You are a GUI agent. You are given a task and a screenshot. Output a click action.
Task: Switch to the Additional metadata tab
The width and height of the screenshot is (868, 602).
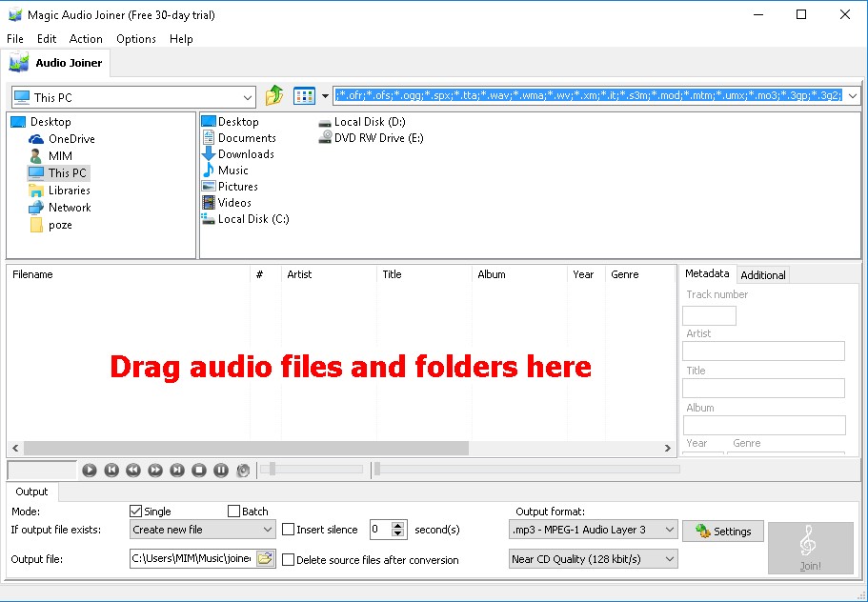tap(762, 274)
